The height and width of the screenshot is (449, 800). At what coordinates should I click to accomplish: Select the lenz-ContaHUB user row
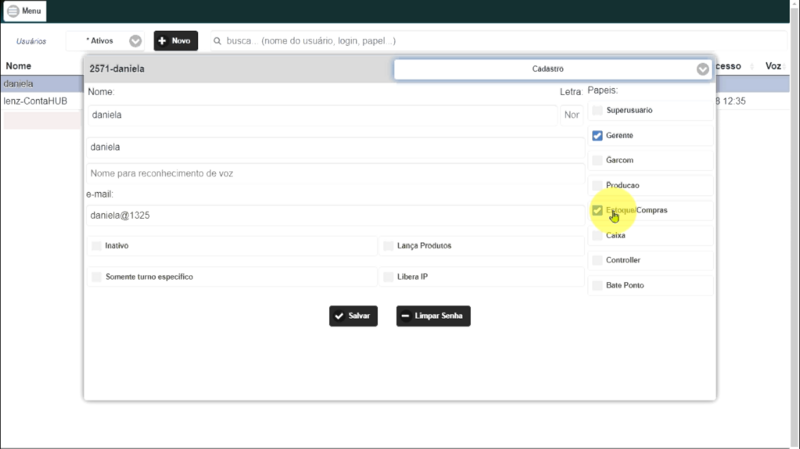click(x=42, y=101)
